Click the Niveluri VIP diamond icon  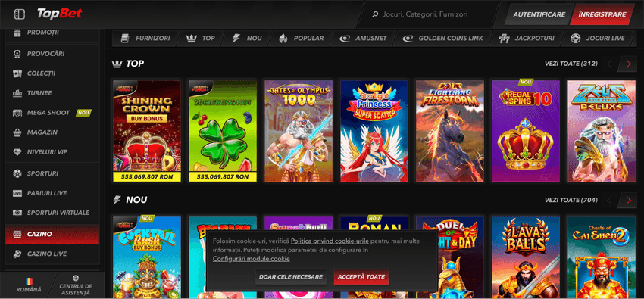pos(17,152)
